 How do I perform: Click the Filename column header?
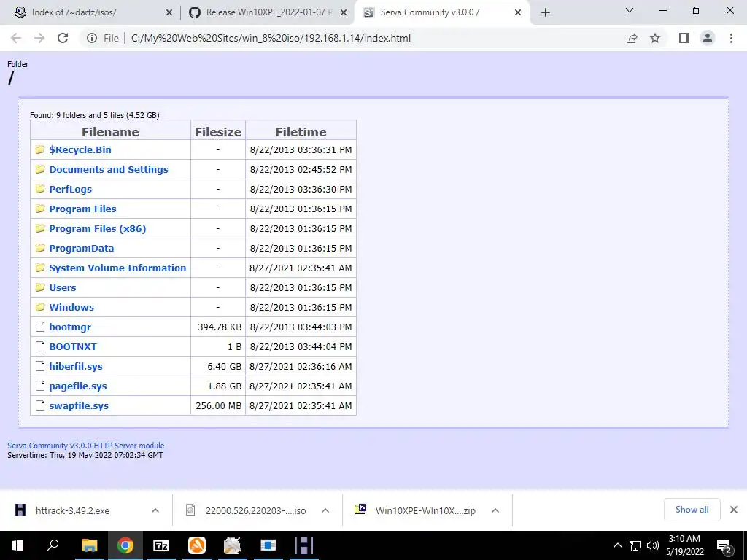pos(111,131)
